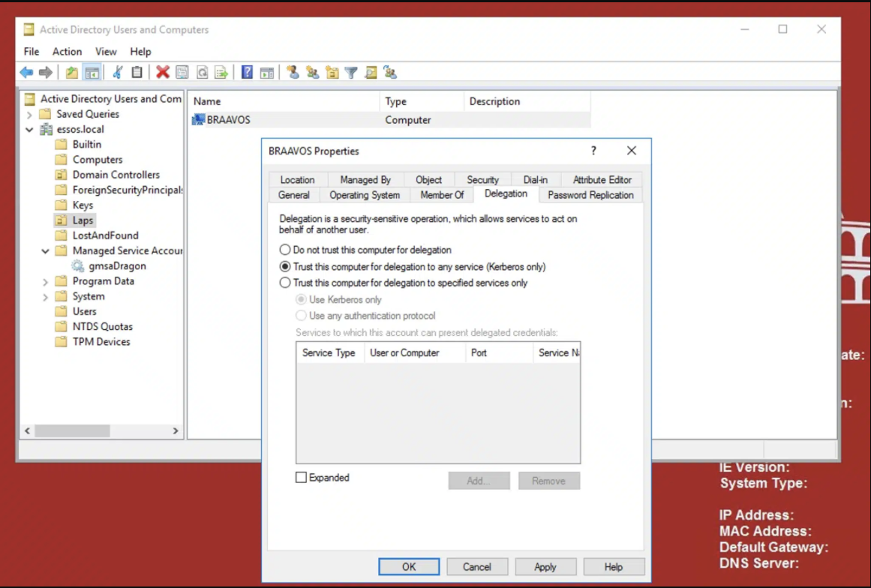Expand the Saved Queries node
871x588 pixels.
pos(29,115)
